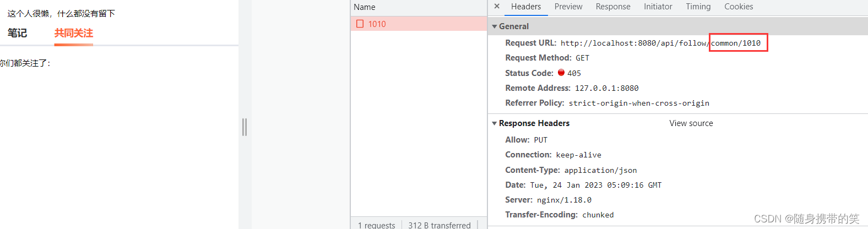Click the red 405 status indicator dot

click(561, 72)
